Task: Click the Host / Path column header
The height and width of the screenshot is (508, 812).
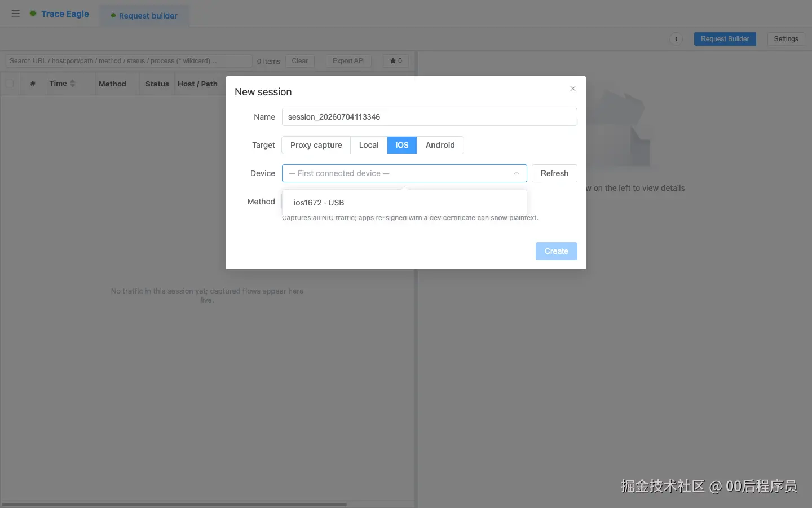Action: [x=197, y=84]
